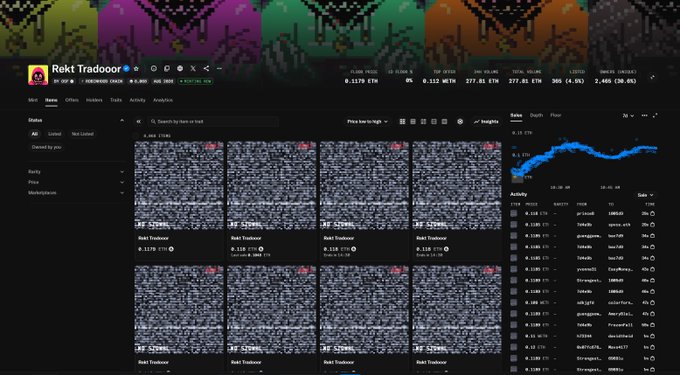Viewport: 680px width, 375px height.
Task: Switch to the fifth layout view icon
Action: (444, 122)
